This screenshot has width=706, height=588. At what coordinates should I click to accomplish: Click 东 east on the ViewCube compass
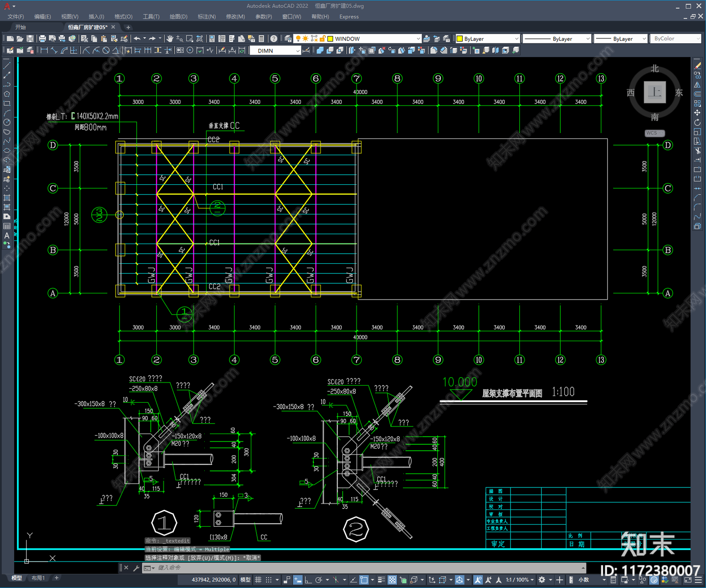679,93
